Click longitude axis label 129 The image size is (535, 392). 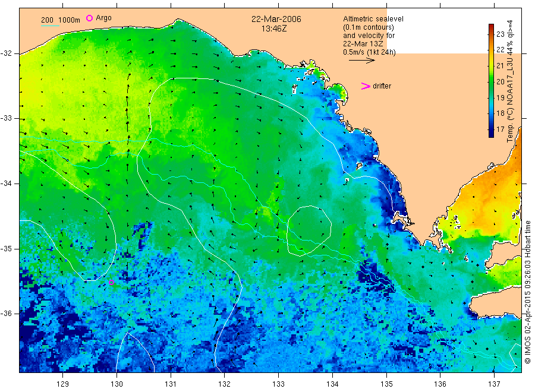(x=63, y=384)
